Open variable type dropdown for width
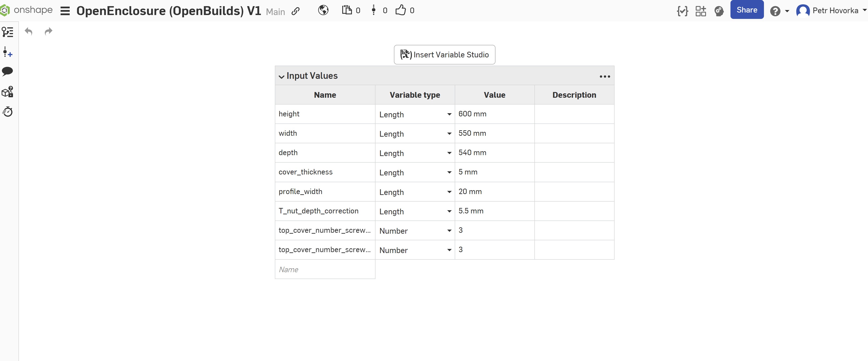Viewport: 868px width, 361px height. tap(415, 134)
